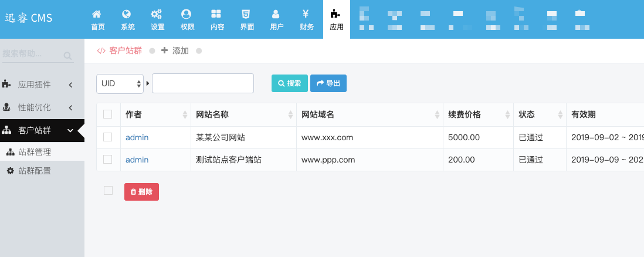
Task: Open the 系统 globe icon
Action: 127,14
